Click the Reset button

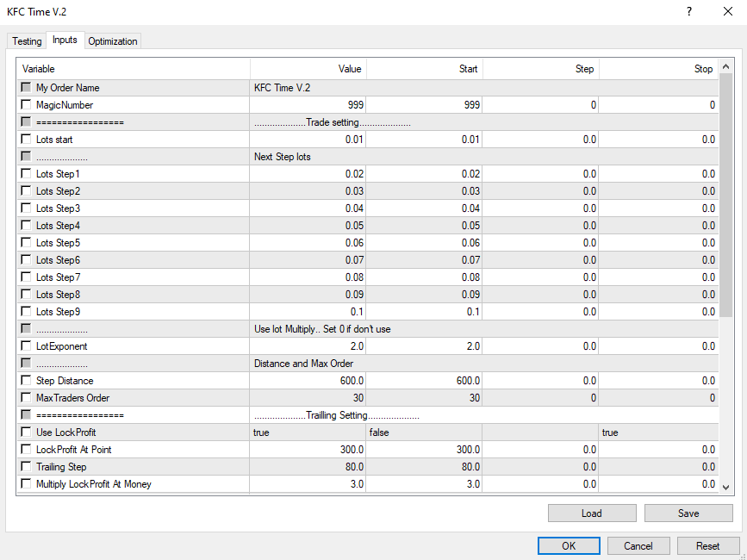707,545
